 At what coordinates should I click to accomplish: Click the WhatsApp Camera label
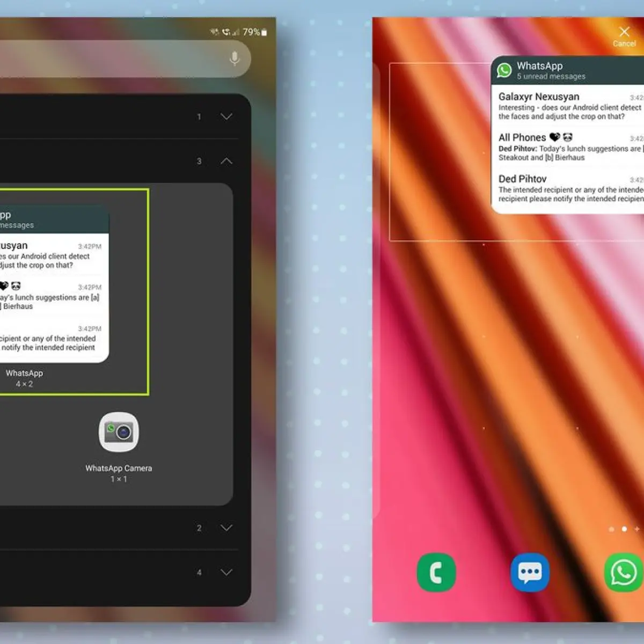click(119, 468)
